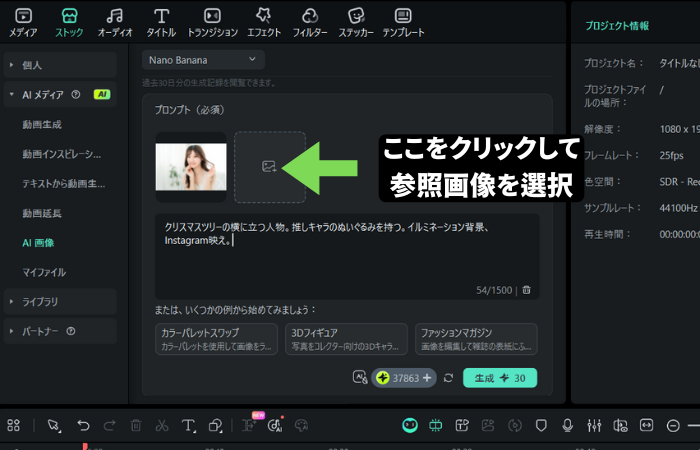Click the crop shape tool icon
700x450 pixels.
[216, 425]
